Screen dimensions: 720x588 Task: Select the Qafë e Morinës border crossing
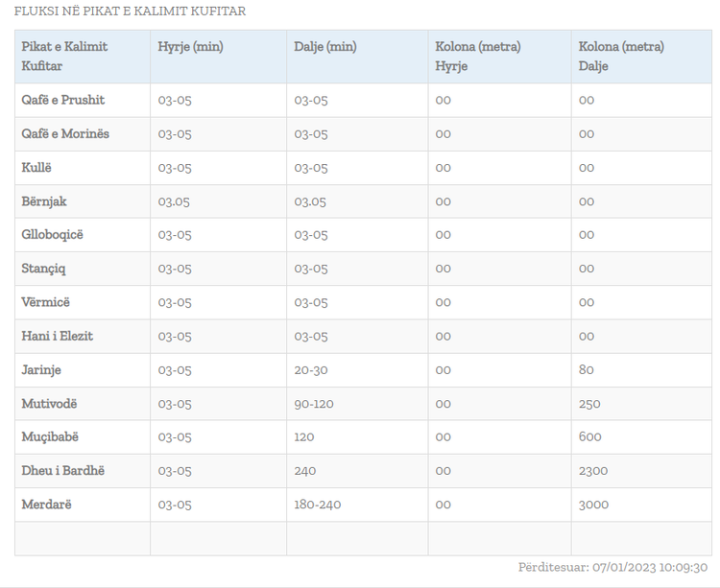tap(65, 134)
